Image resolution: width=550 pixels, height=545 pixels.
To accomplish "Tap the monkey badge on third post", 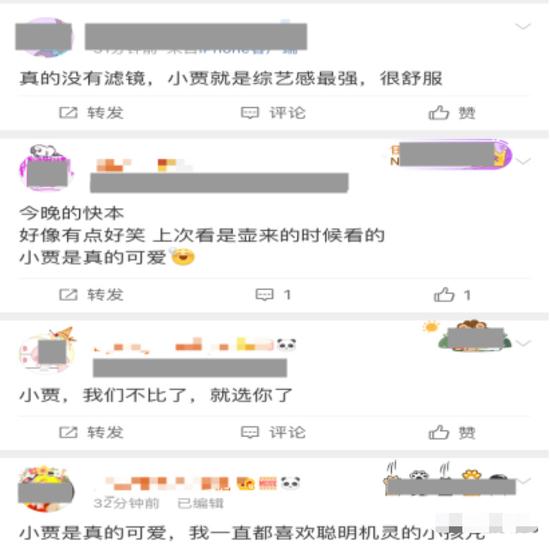I will (474, 336).
